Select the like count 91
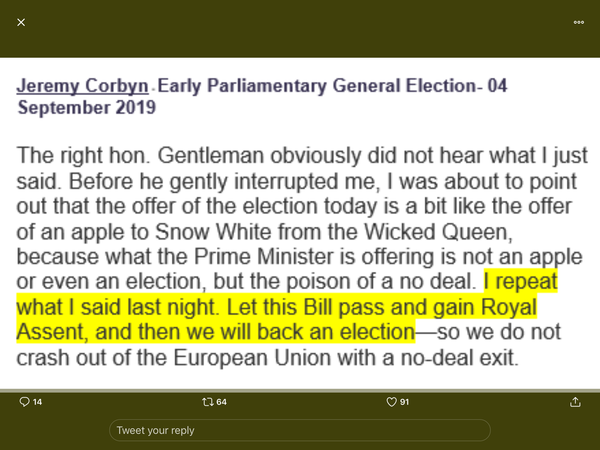 pyautogui.click(x=404, y=402)
